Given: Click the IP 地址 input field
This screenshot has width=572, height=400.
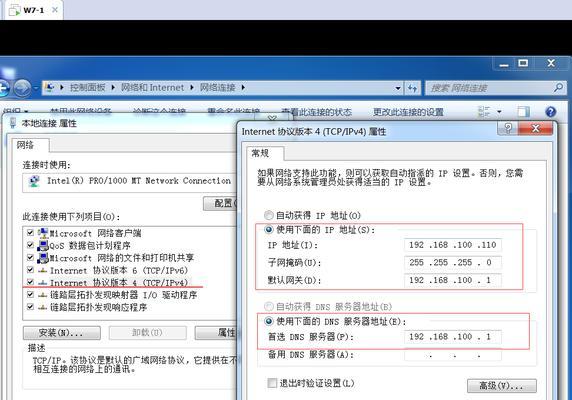Looking at the screenshot, I should pyautogui.click(x=453, y=245).
